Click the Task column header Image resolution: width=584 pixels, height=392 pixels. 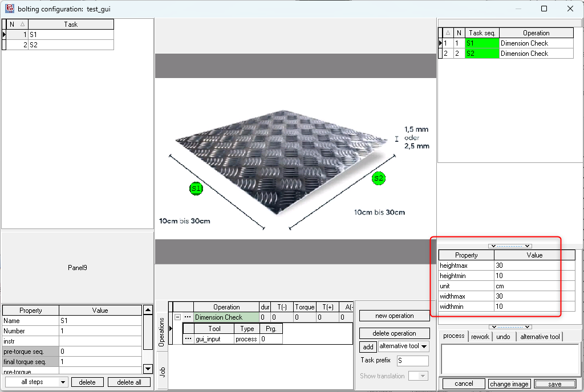71,24
